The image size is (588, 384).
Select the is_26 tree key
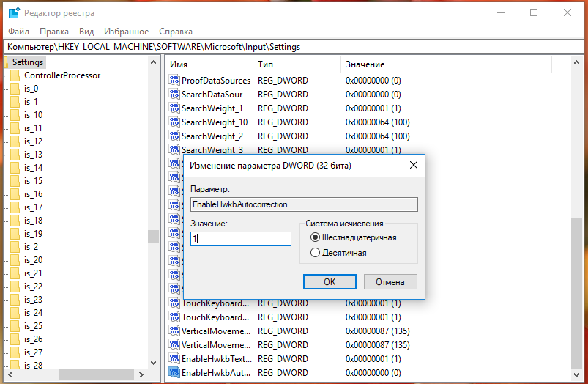(33, 339)
